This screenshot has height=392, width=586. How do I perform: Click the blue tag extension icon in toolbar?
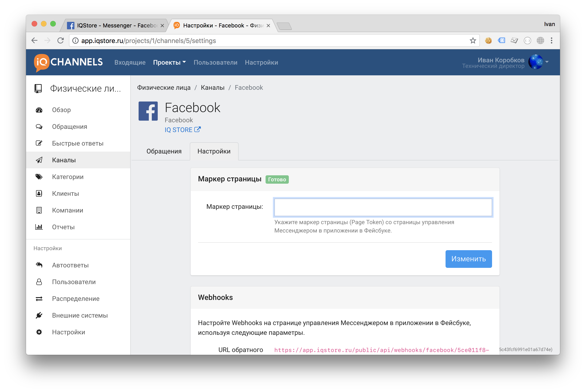point(501,40)
